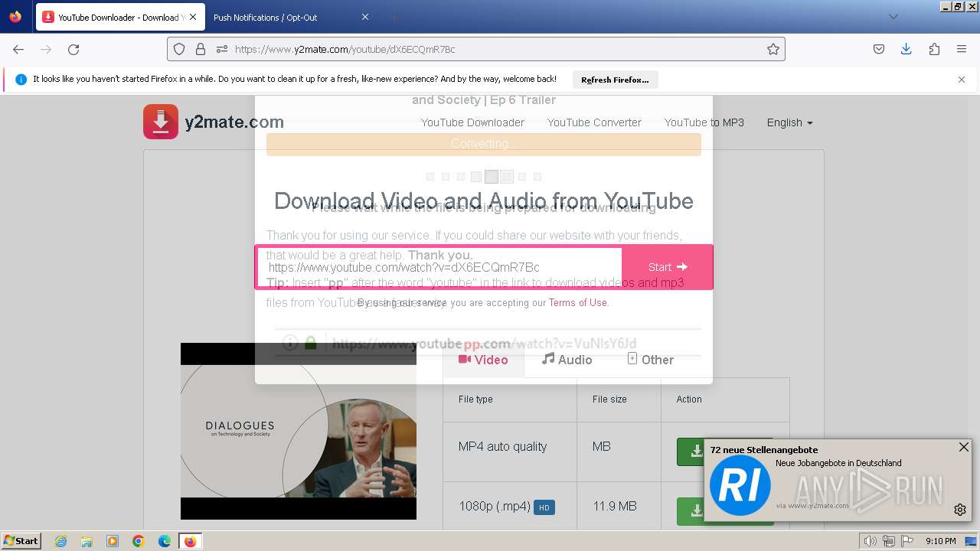Open the Action Center flag icon
The width and height of the screenshot is (980, 551).
[x=906, y=541]
